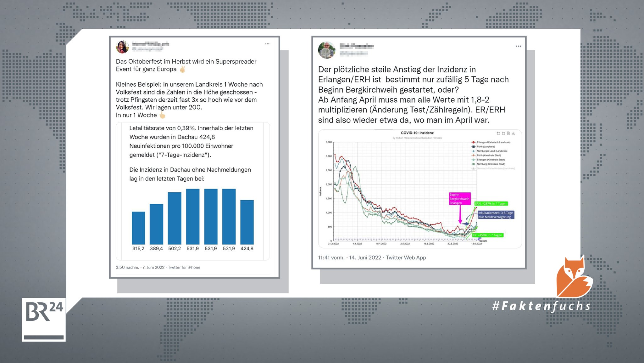Click the value label '502,2' under the chart
Image resolution: width=644 pixels, height=363 pixels.
point(175,248)
